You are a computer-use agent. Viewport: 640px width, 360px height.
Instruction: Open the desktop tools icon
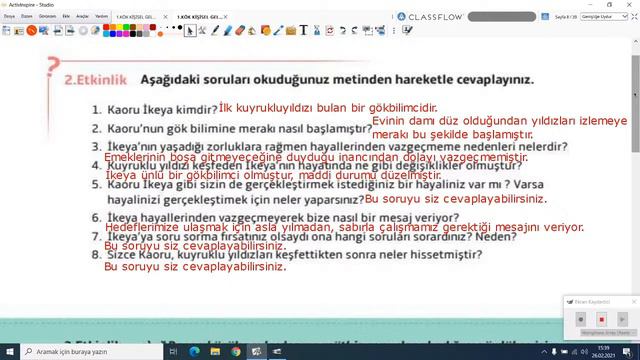point(44,31)
